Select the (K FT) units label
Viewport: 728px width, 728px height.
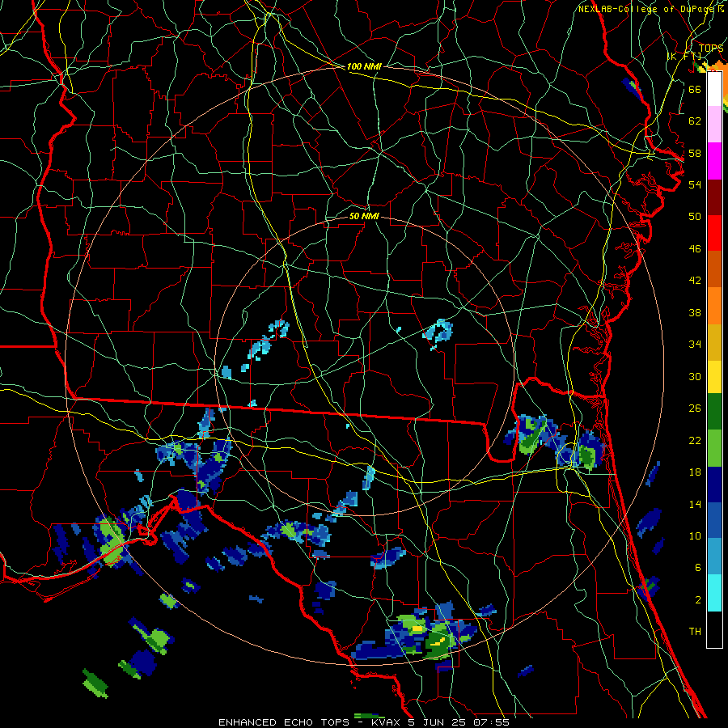[x=684, y=56]
